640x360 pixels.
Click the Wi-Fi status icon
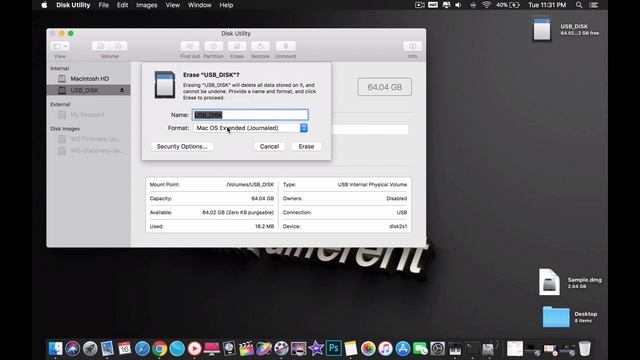487,5
